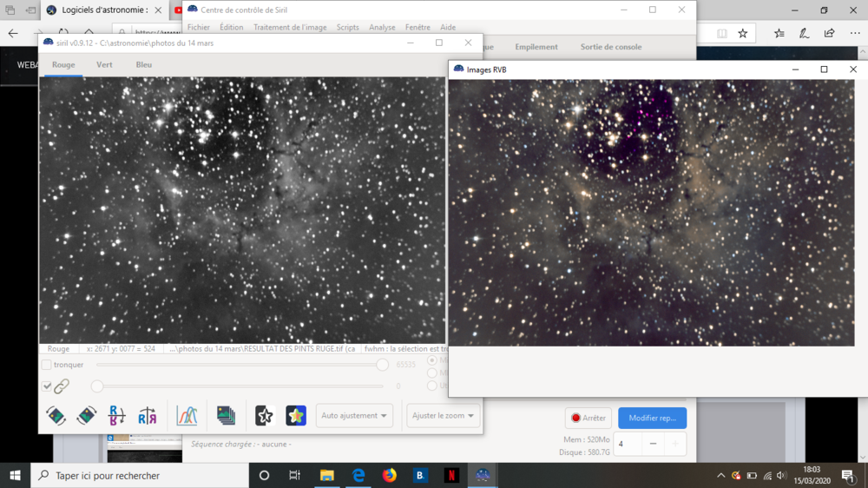The width and height of the screenshot is (868, 488).
Task: Switch to Siril app on taskbar
Action: pos(483,475)
